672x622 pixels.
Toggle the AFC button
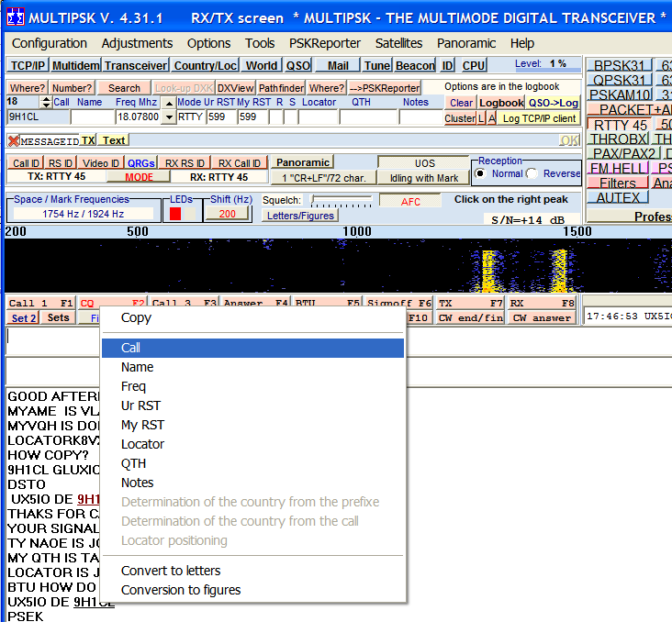point(409,200)
